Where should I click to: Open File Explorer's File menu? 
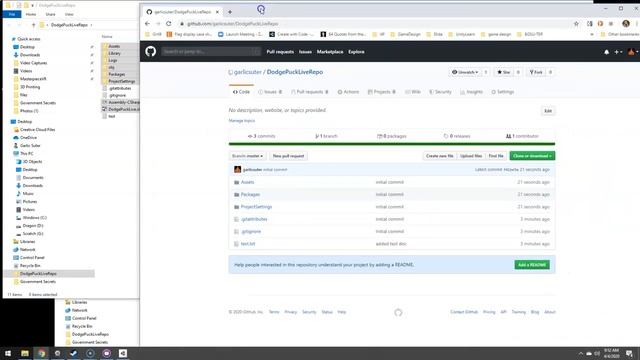click(12, 14)
